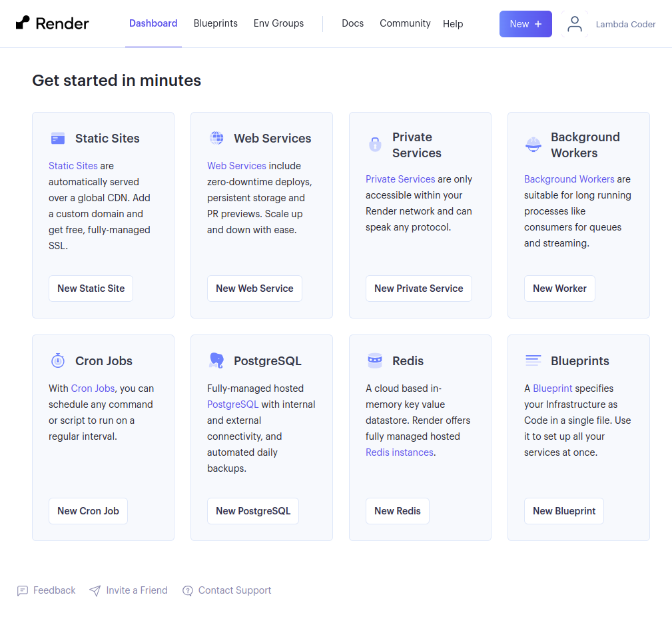Viewport: 672px width, 619px height.
Task: Click the Render logo icon
Action: [x=23, y=23]
